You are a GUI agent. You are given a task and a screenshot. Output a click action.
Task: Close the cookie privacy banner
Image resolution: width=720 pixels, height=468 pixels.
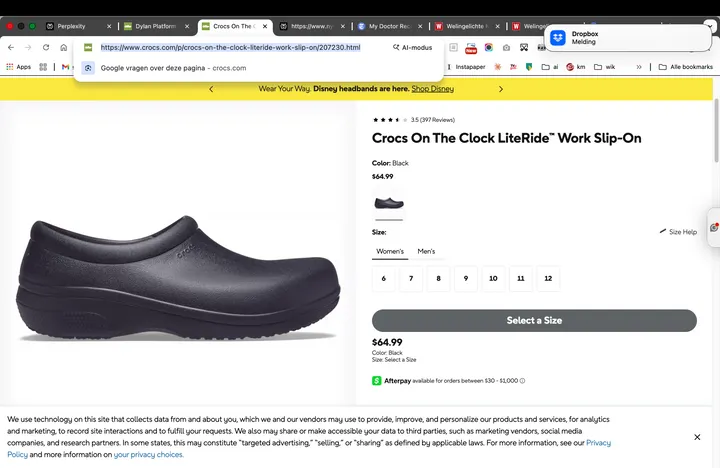point(697,437)
